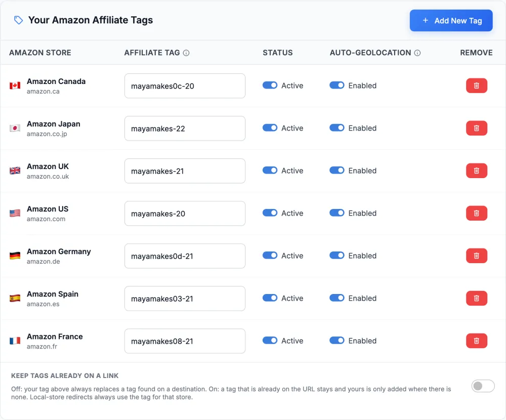Delete the Amazon France tag

coord(476,341)
